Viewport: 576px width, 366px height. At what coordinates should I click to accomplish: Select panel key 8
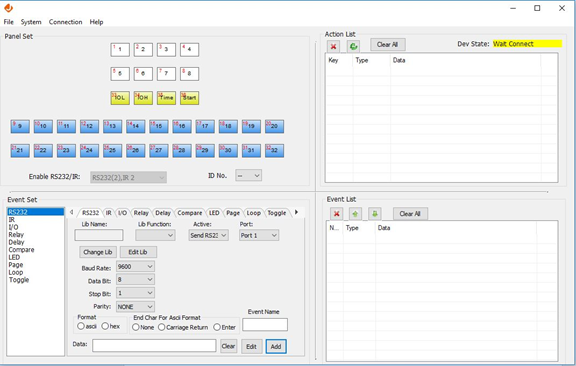pyautogui.click(x=189, y=74)
